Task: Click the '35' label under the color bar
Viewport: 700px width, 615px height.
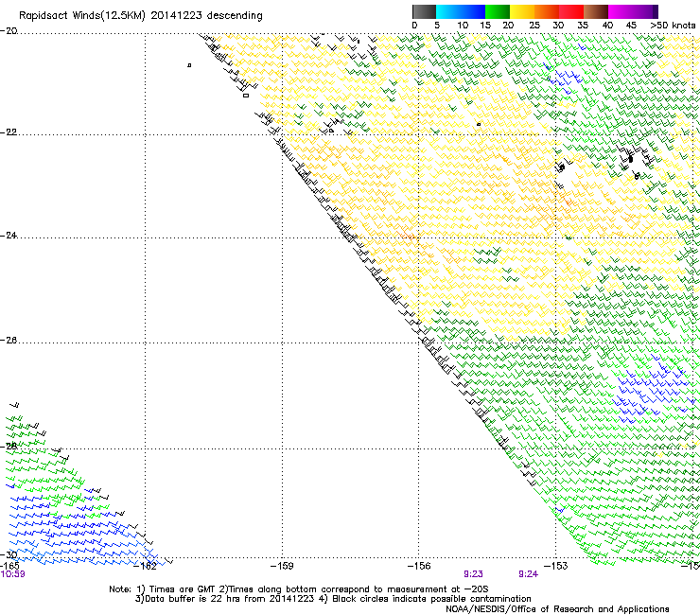Action: (x=583, y=26)
